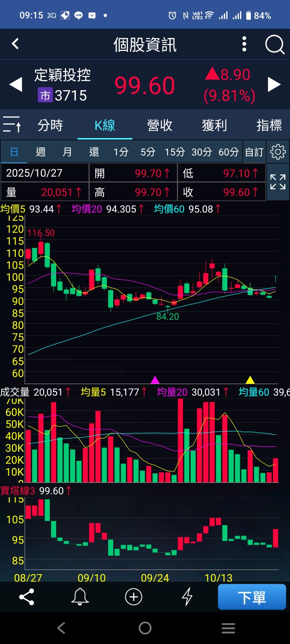Tap the alarm icon in status bar
The image size is (290, 644).
pyautogui.click(x=172, y=15)
